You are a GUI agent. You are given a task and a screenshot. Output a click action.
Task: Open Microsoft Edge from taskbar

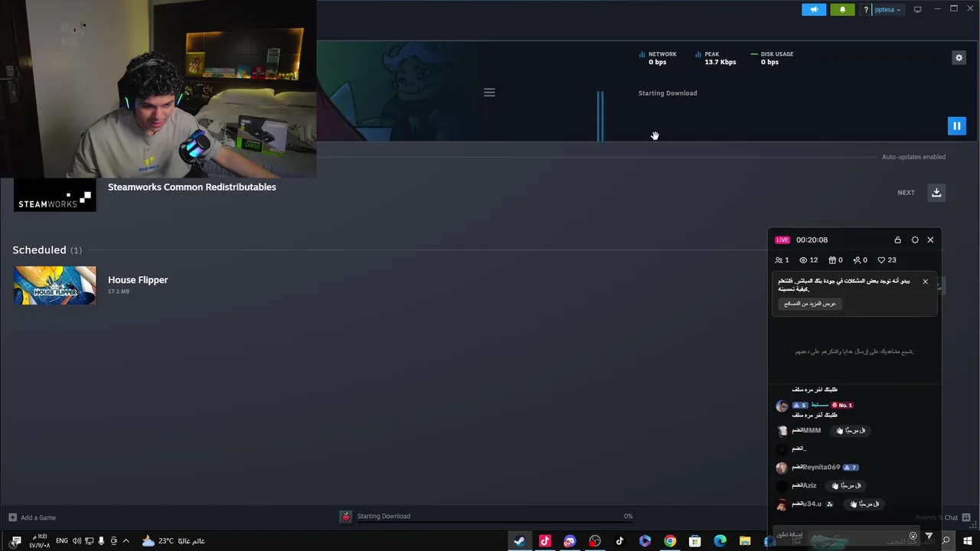pyautogui.click(x=720, y=541)
